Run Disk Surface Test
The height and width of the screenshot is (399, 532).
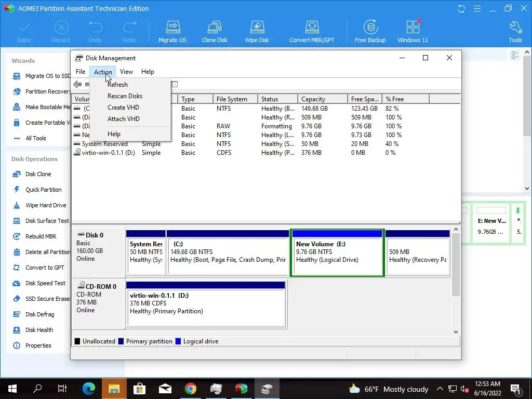(41, 221)
